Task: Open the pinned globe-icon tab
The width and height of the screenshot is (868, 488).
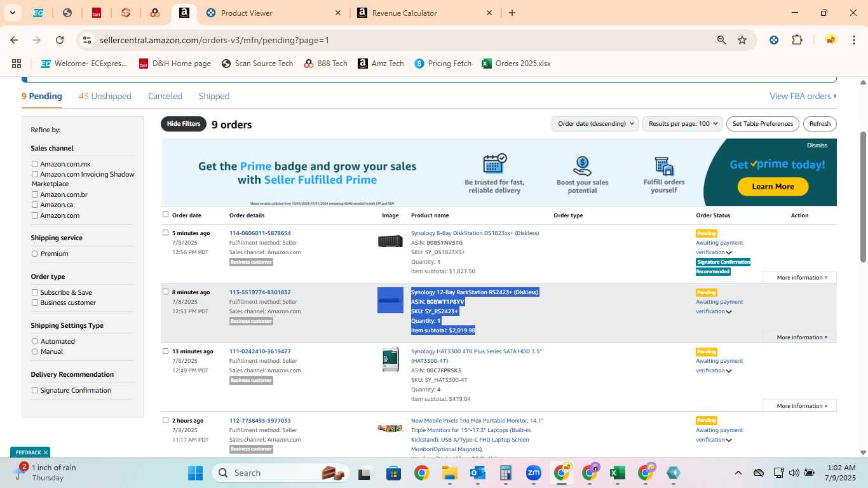Action: [x=67, y=13]
